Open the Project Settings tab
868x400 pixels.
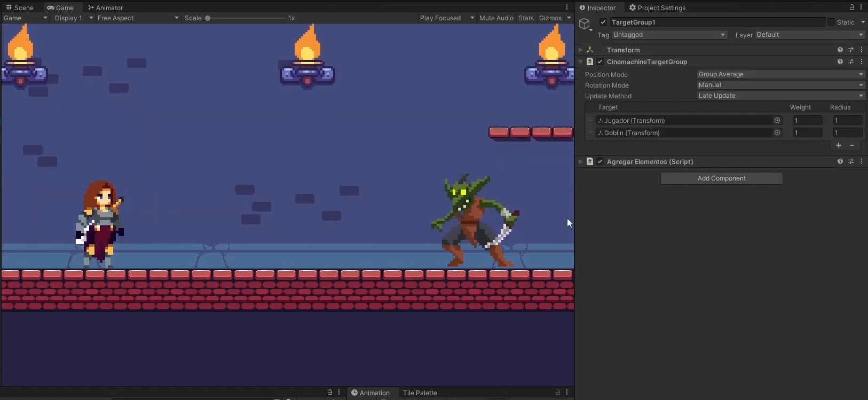(657, 7)
